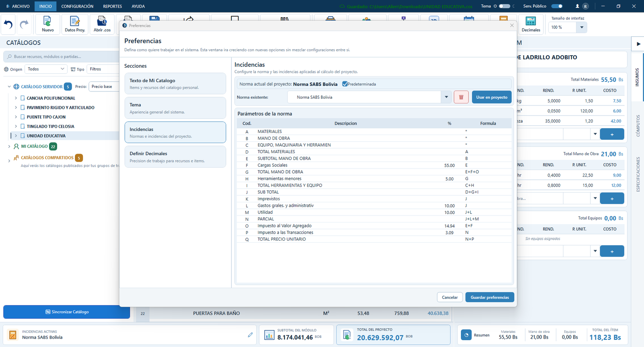Uncheck the Predeterminada checkbox
This screenshot has width=644, height=347.
tap(345, 84)
